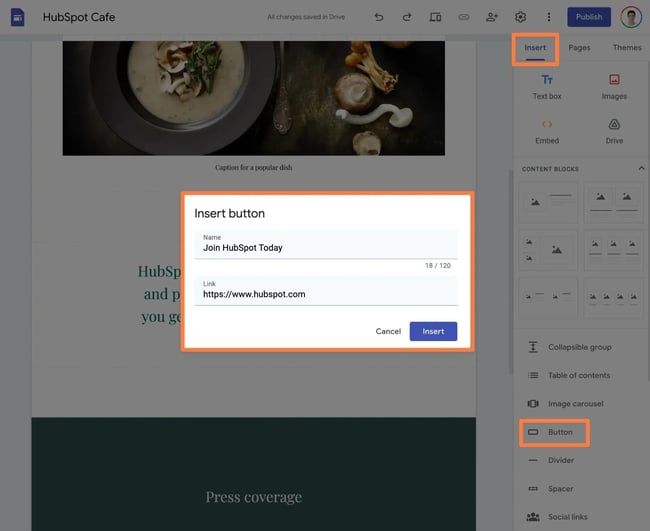Select the four-image-column content block layout
The image size is (650, 531).
tap(614, 298)
